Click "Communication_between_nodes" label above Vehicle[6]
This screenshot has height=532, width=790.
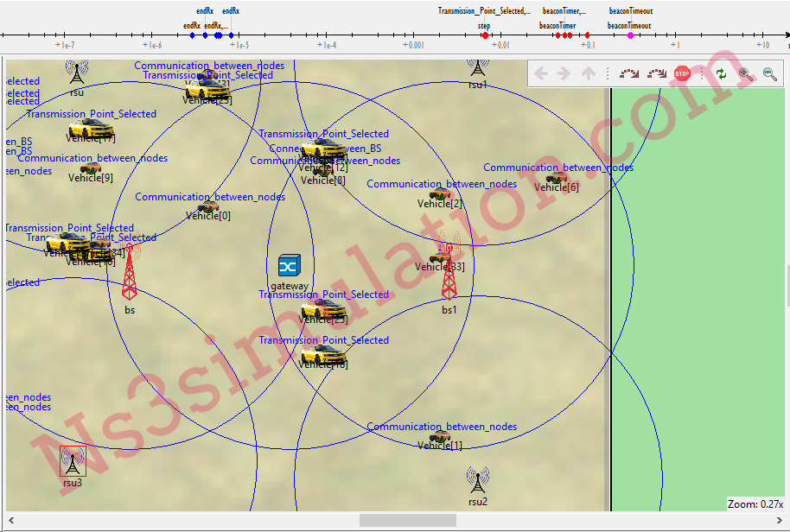click(x=558, y=168)
